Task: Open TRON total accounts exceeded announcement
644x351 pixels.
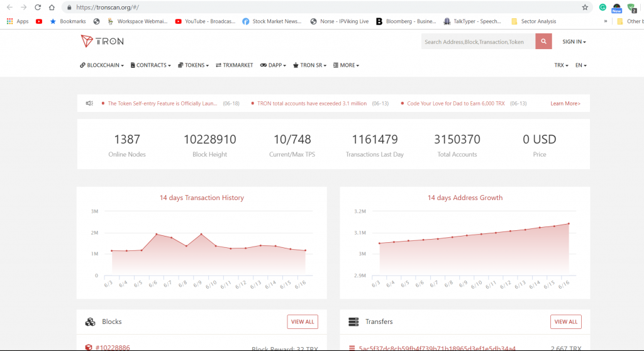Action: pyautogui.click(x=312, y=104)
